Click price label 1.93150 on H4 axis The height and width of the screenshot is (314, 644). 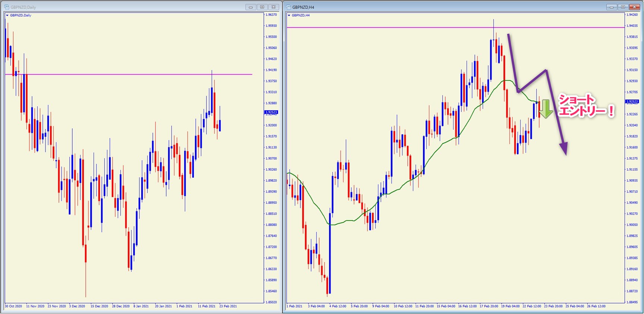point(632,70)
